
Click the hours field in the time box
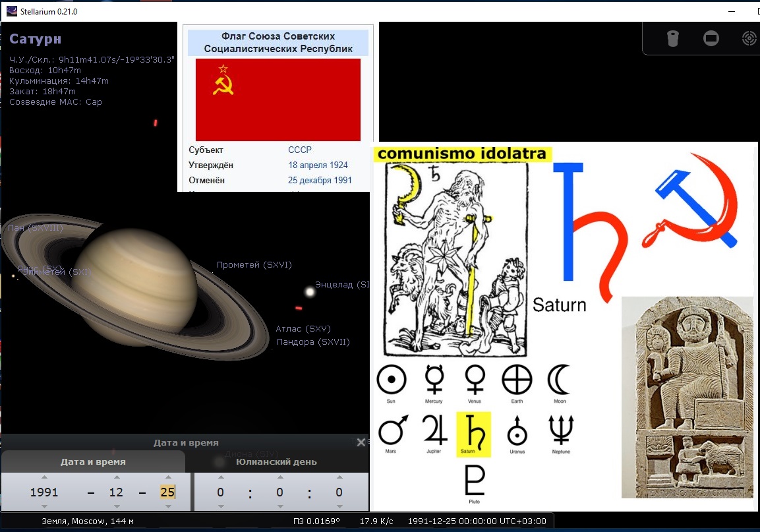[x=221, y=492]
